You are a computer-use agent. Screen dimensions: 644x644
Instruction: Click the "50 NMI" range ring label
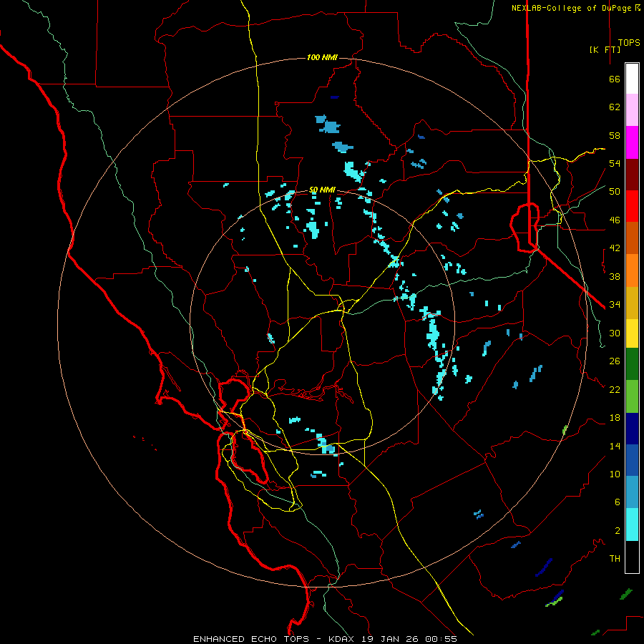(322, 190)
